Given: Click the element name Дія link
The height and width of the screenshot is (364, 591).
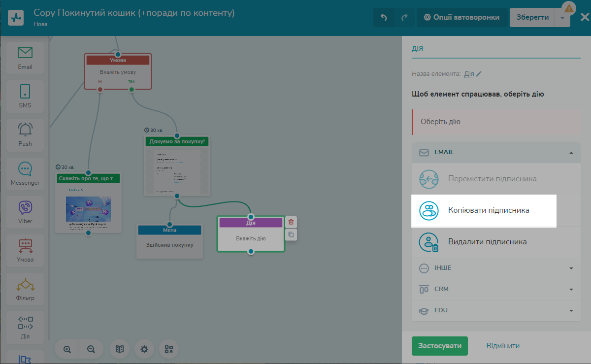Looking at the screenshot, I should (469, 74).
